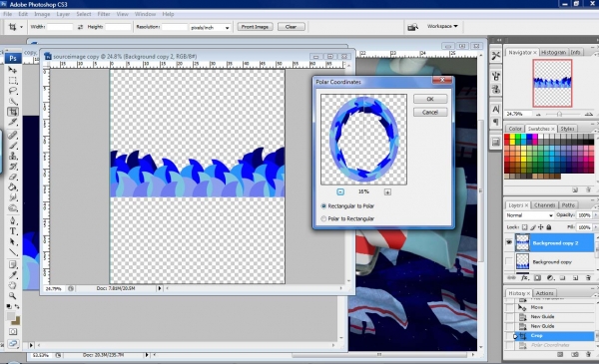Open the Workspace dropdown
Image resolution: width=599 pixels, height=364 pixels.
pyautogui.click(x=442, y=26)
